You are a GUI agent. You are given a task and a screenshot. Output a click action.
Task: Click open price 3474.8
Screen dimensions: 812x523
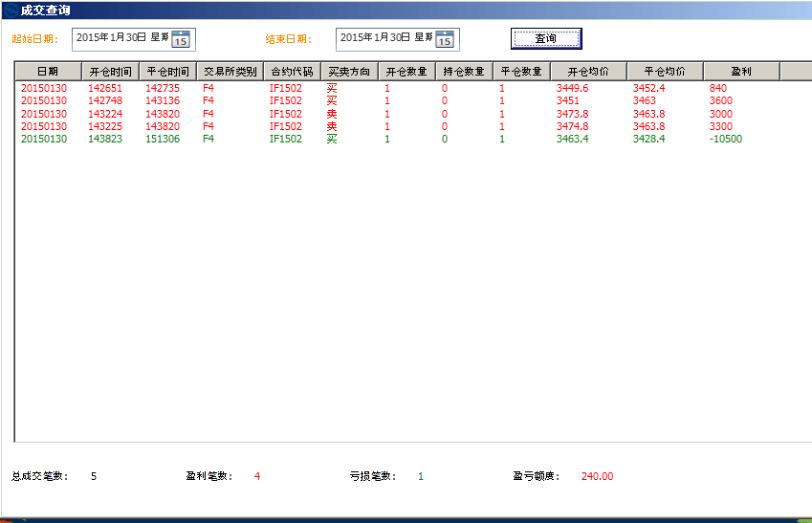click(x=572, y=126)
